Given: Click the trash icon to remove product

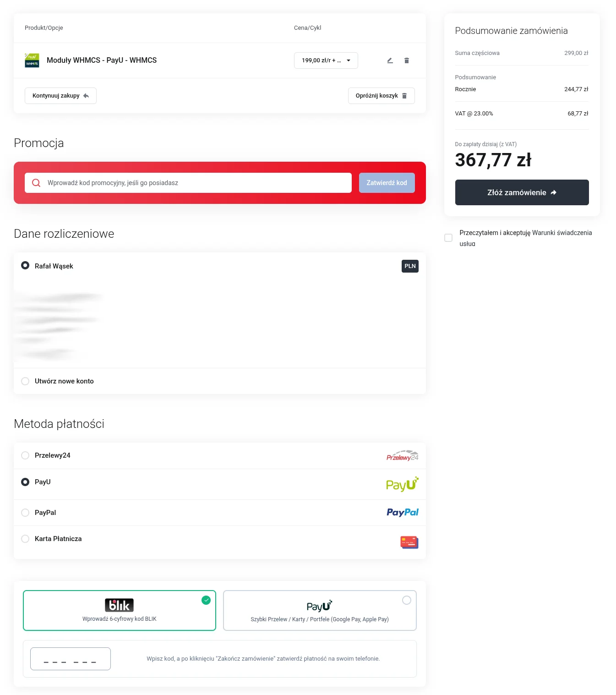Looking at the screenshot, I should tap(406, 60).
